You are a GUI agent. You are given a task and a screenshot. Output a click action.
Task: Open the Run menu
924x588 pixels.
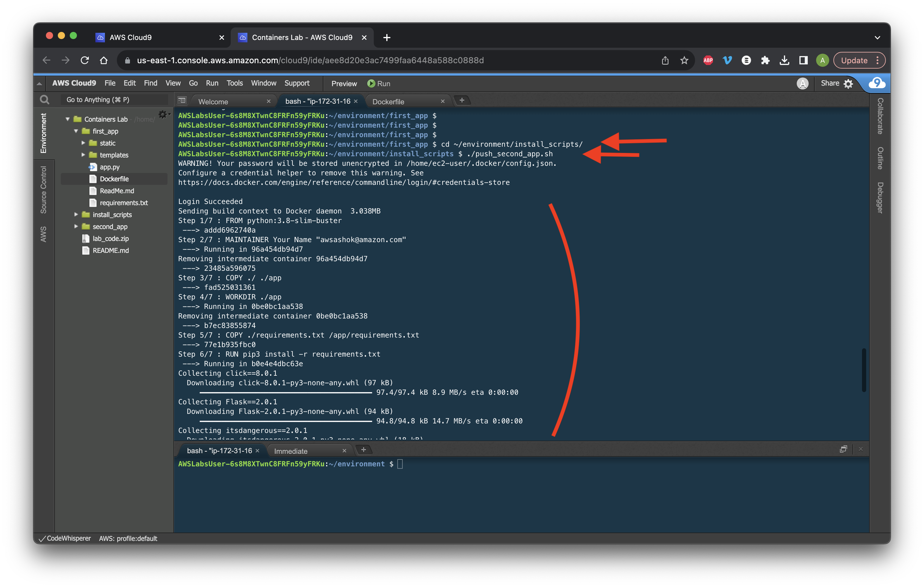[x=212, y=83]
